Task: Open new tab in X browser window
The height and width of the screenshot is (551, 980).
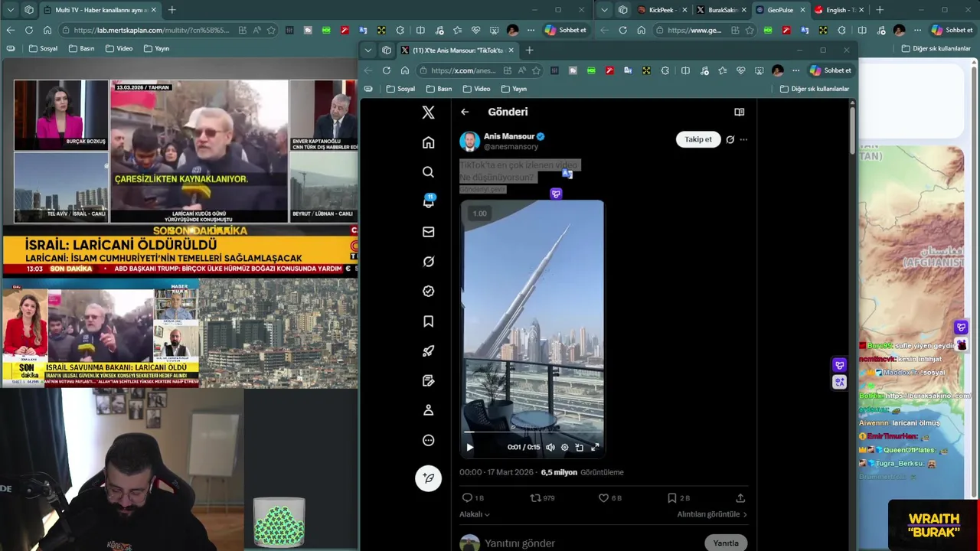Action: coord(529,51)
